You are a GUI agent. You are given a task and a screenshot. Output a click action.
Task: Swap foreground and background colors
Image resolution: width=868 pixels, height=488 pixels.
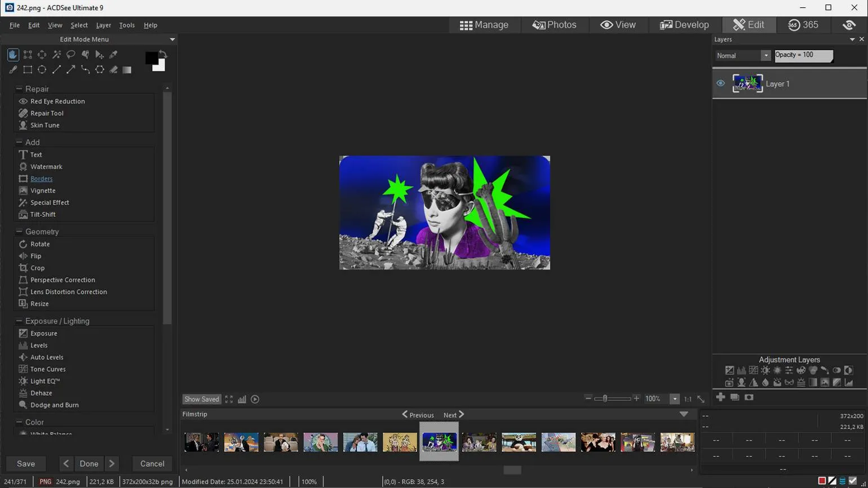click(x=163, y=54)
